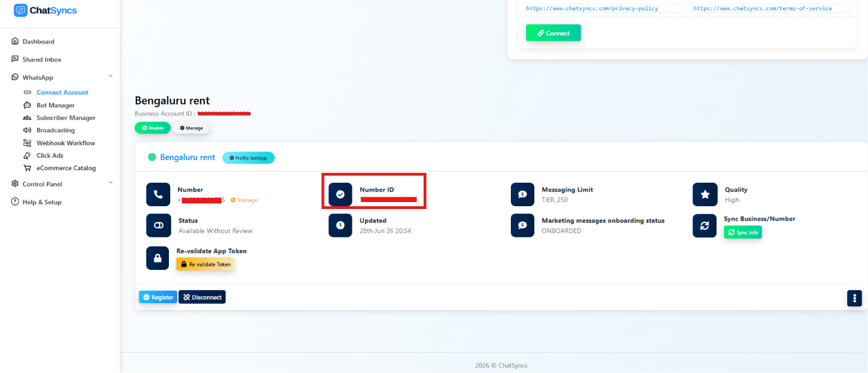Click the TIER_250 messaging limit value
The height and width of the screenshot is (373, 868).
[x=554, y=200]
